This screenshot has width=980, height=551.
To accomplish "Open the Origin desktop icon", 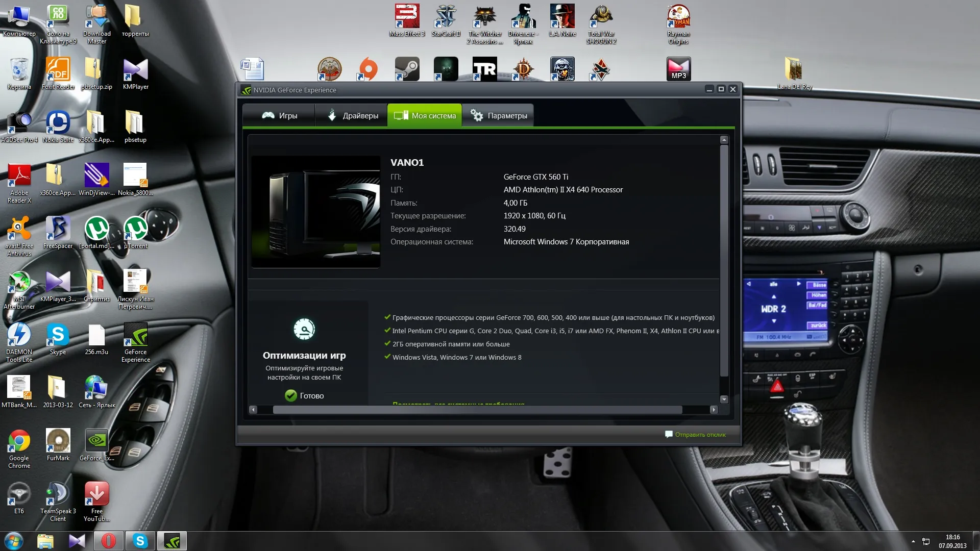I will 368,69.
